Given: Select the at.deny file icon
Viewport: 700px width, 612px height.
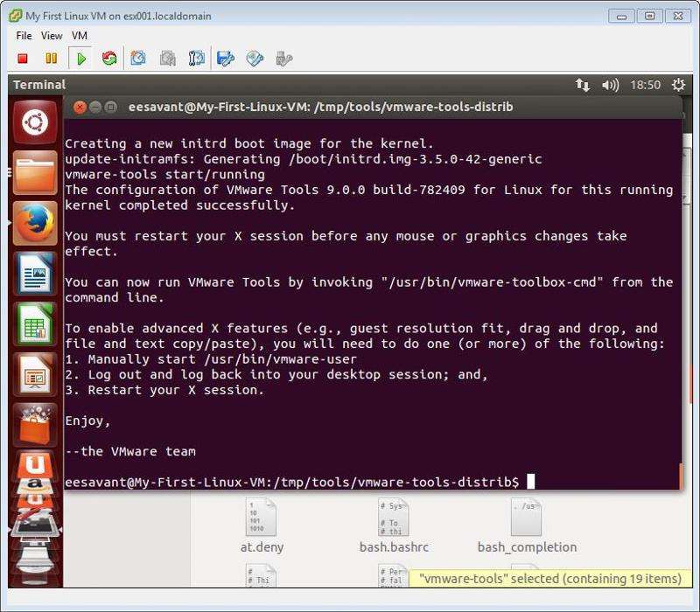Looking at the screenshot, I should coord(261,518).
